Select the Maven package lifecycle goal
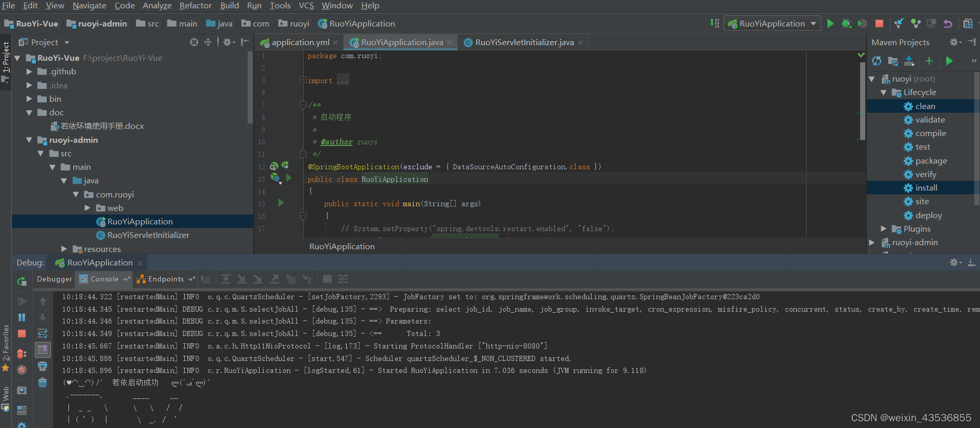The height and width of the screenshot is (428, 980). pos(931,160)
